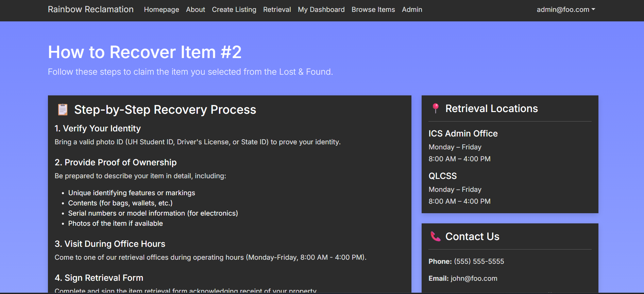The width and height of the screenshot is (644, 294).
Task: Click the Provide Proof of Ownership heading
Action: click(116, 162)
